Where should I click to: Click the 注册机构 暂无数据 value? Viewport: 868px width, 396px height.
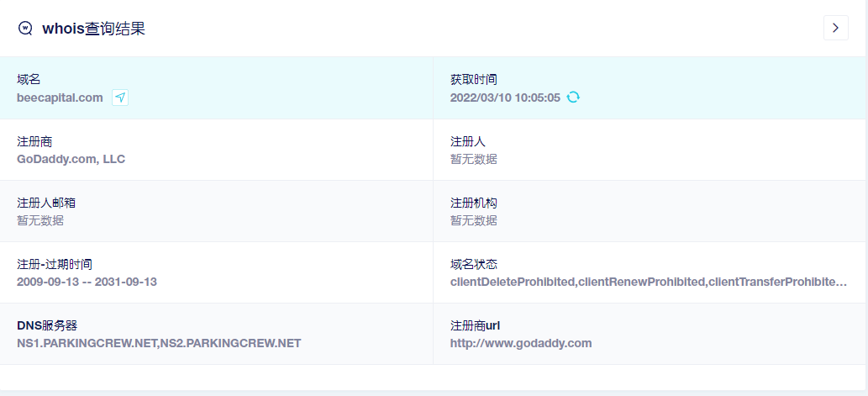[x=474, y=220]
